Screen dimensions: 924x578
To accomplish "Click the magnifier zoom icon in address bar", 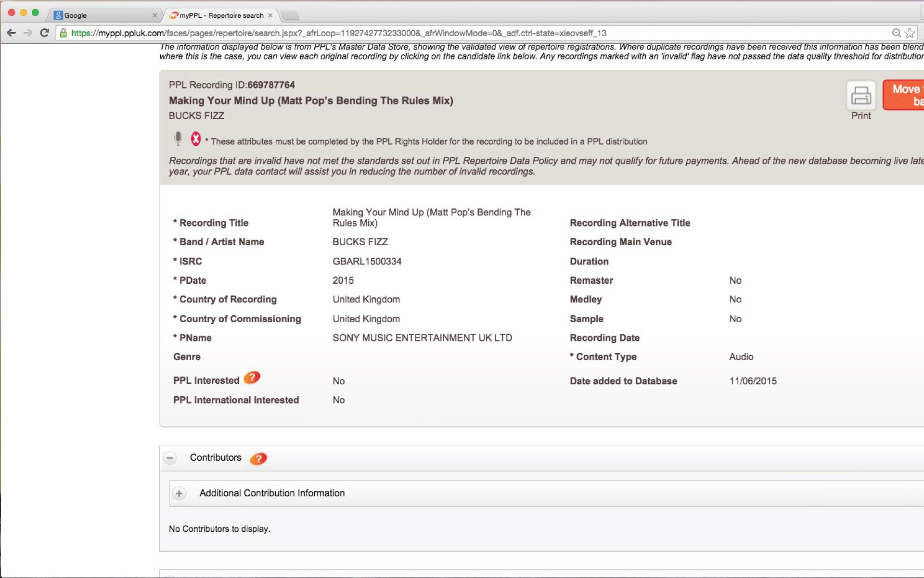I will click(x=896, y=33).
